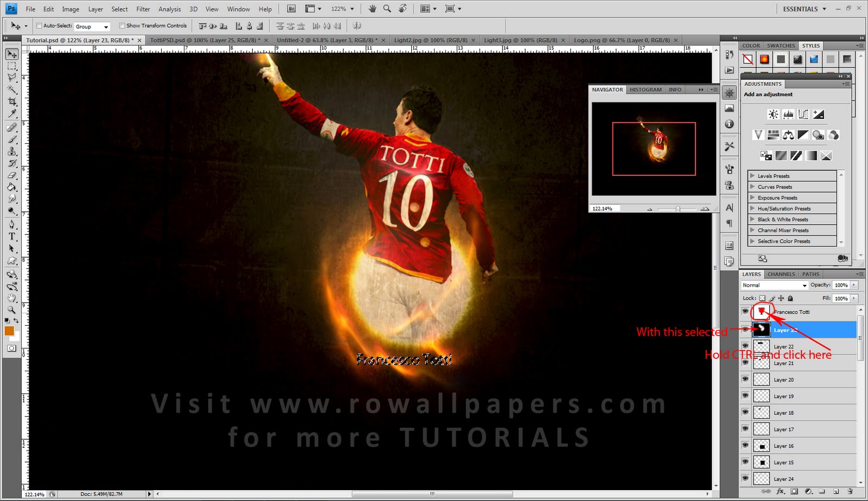Image resolution: width=868 pixels, height=501 pixels.
Task: Select the Eyedropper tool
Action: click(11, 113)
